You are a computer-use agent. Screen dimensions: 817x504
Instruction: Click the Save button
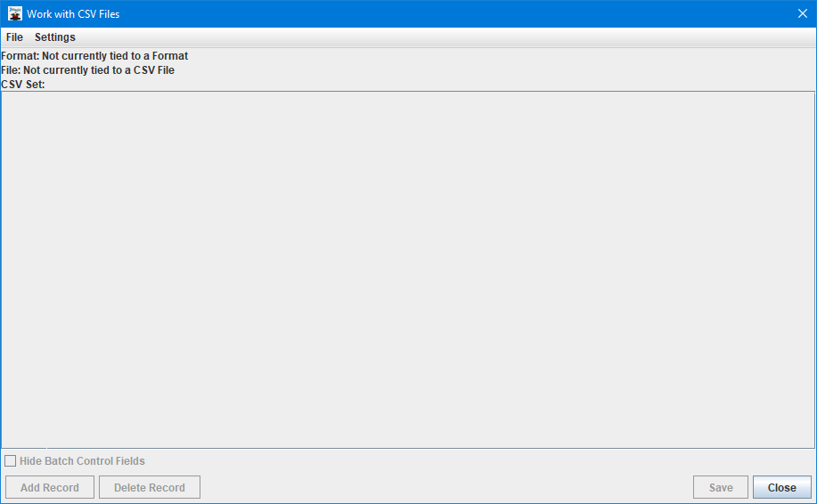(721, 487)
